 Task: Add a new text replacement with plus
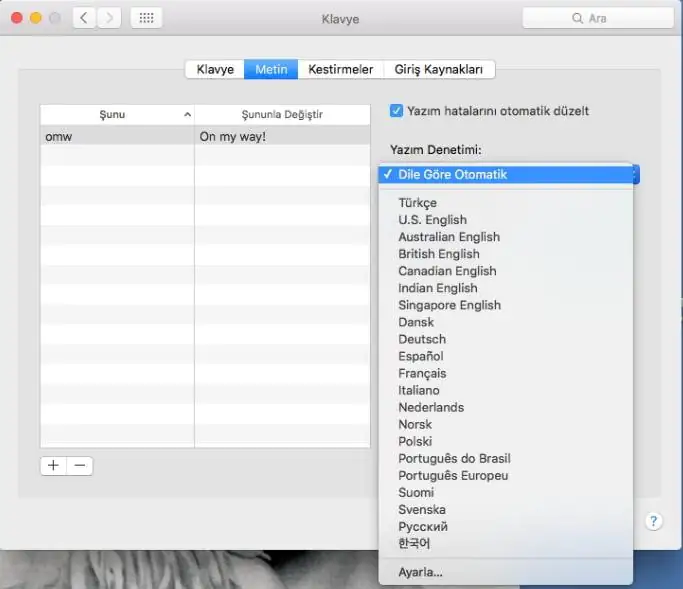(53, 465)
